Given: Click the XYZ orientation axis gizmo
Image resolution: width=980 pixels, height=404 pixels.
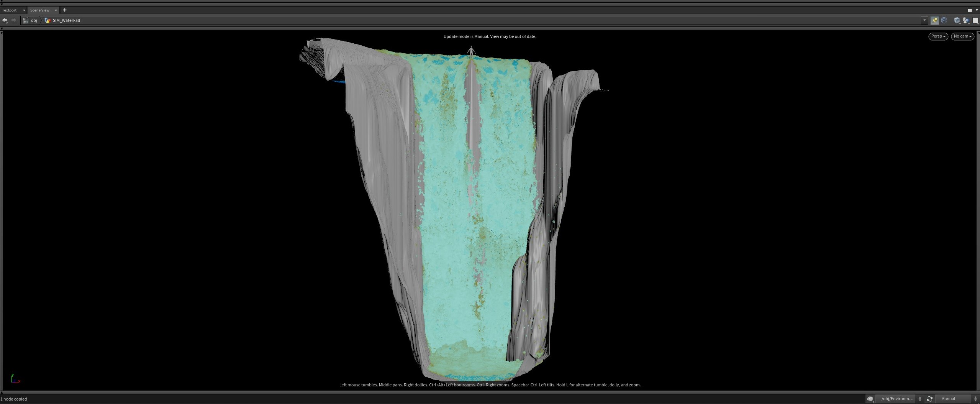Looking at the screenshot, I should click(x=15, y=379).
